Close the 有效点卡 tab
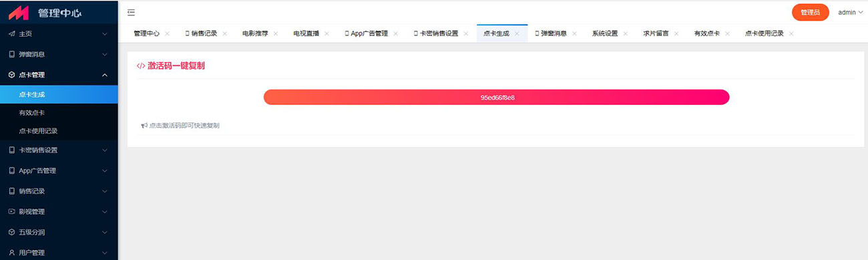Screen dimensions: 868x260 click(728, 33)
